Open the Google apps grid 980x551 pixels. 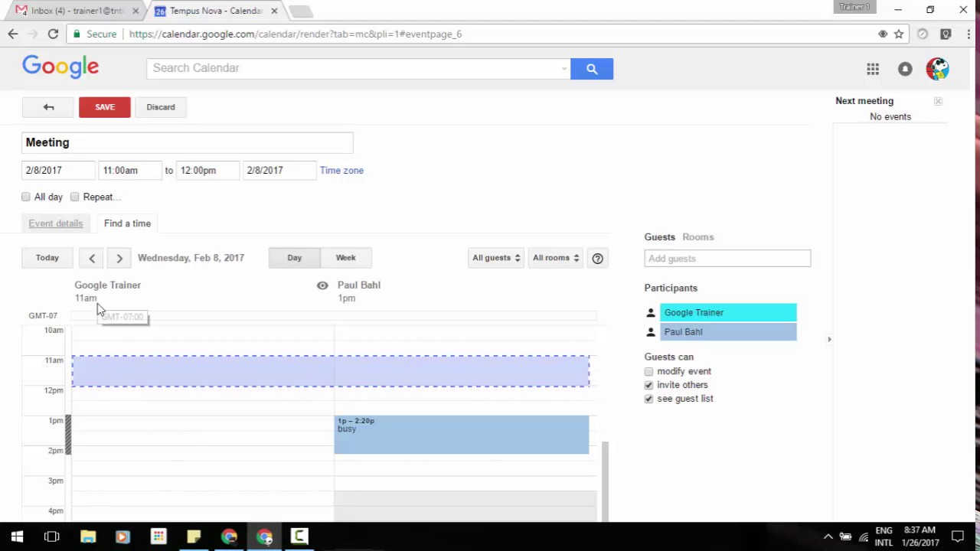tap(873, 69)
